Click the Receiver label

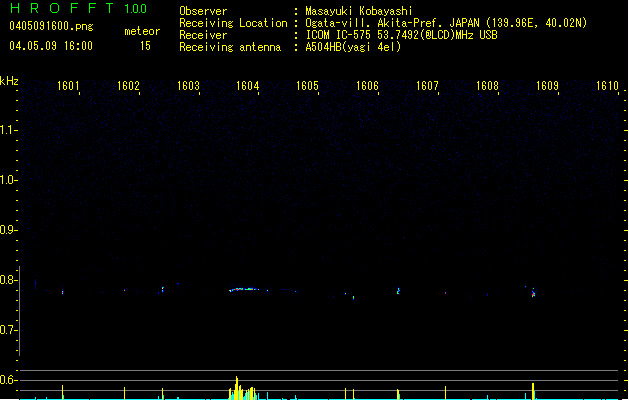(x=203, y=35)
